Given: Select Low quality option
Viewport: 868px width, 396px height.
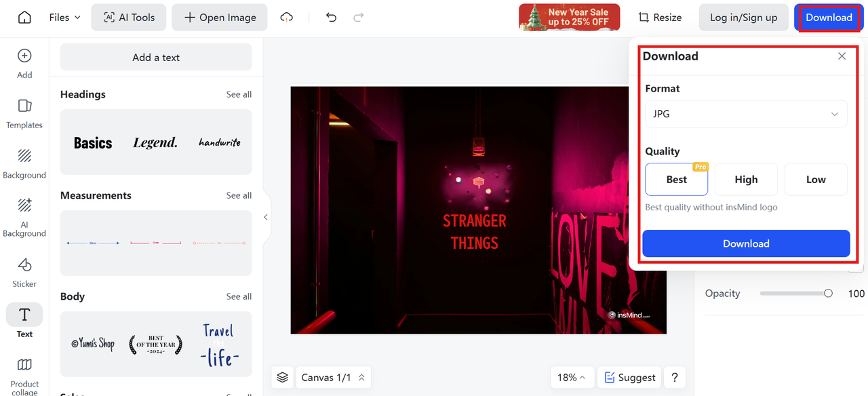Looking at the screenshot, I should click(816, 180).
